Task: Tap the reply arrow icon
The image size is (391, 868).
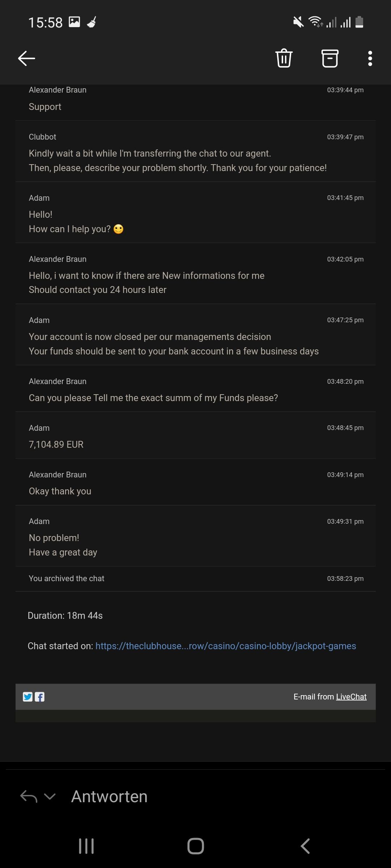Action: [x=29, y=796]
